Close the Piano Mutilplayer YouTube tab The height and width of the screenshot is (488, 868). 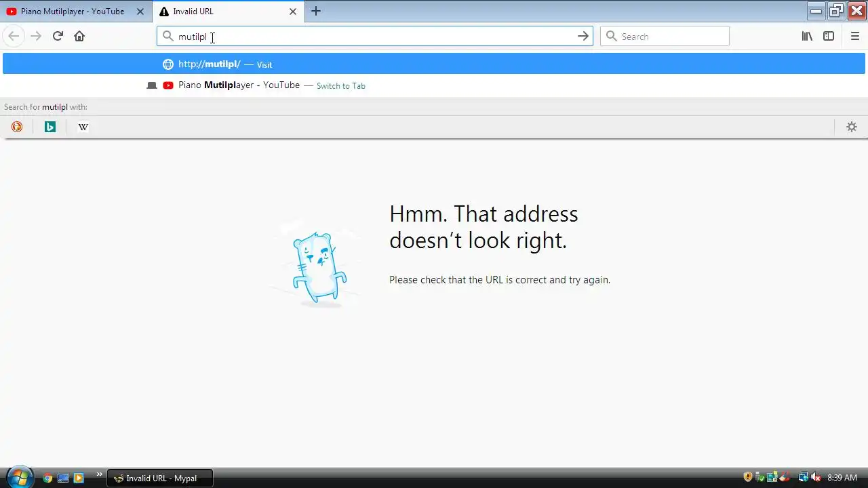140,12
